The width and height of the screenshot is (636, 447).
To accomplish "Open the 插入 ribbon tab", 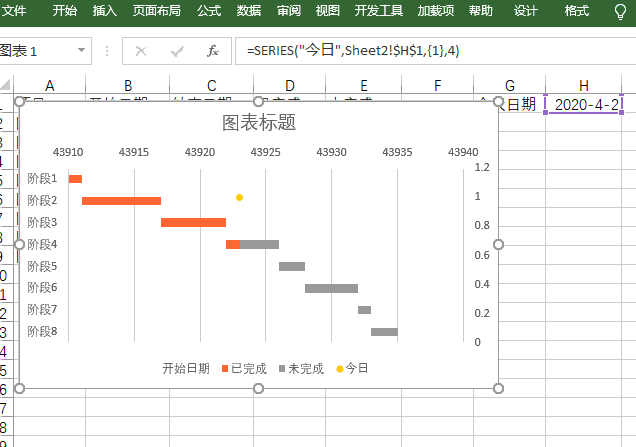I will click(105, 11).
